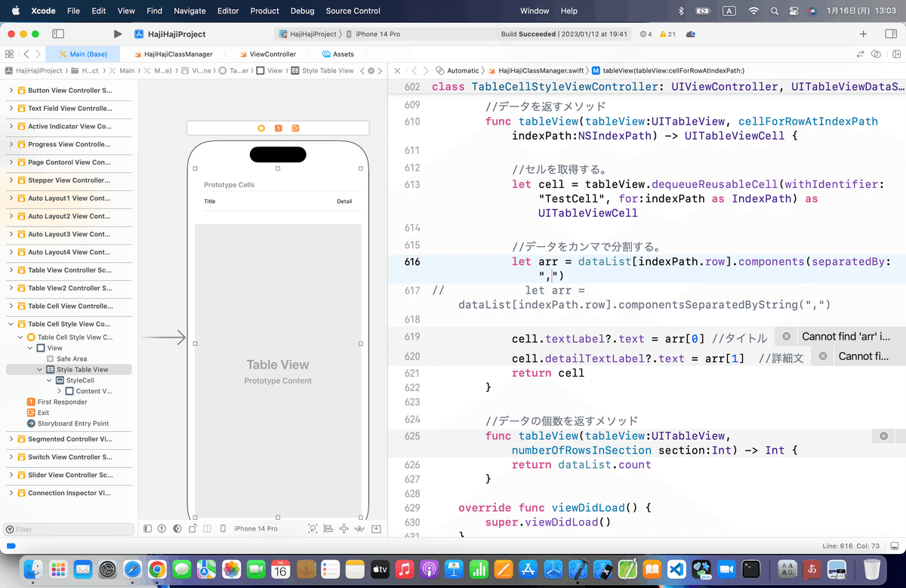Open the Library with the plus button
Image resolution: width=906 pixels, height=588 pixels.
point(864,34)
